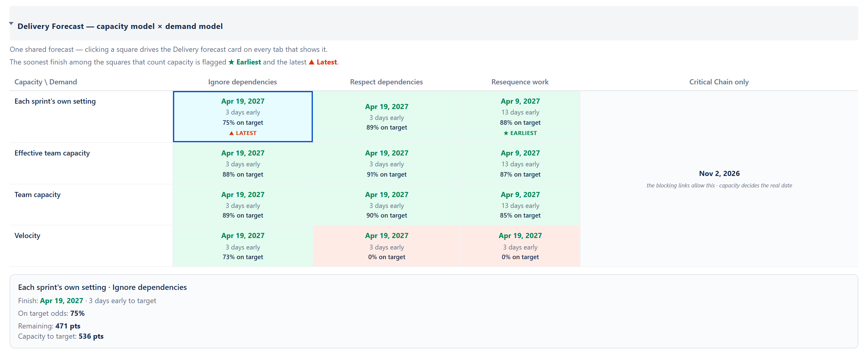Click the Resequence work column header

point(520,82)
